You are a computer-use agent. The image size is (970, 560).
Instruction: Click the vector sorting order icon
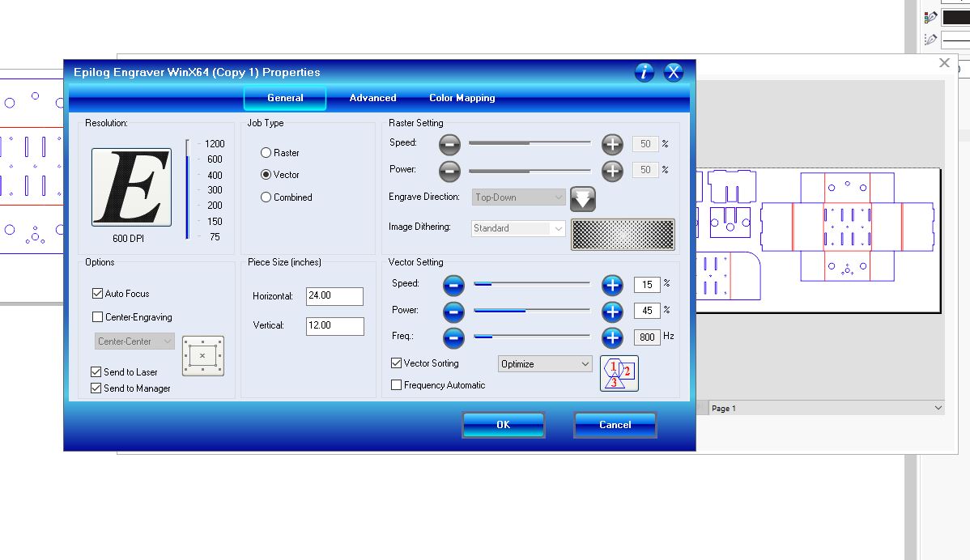coord(619,373)
